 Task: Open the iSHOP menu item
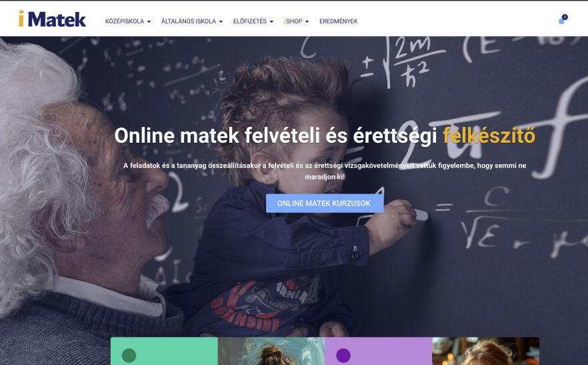coord(296,21)
